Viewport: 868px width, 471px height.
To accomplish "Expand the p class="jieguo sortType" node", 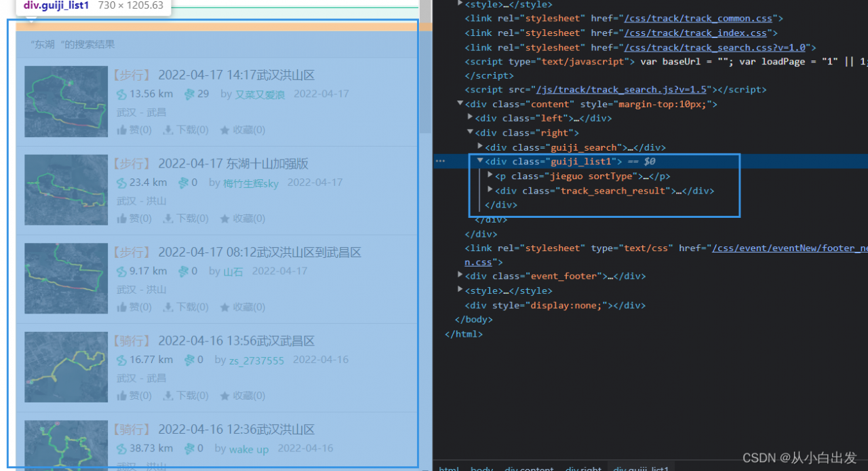I will (x=491, y=176).
